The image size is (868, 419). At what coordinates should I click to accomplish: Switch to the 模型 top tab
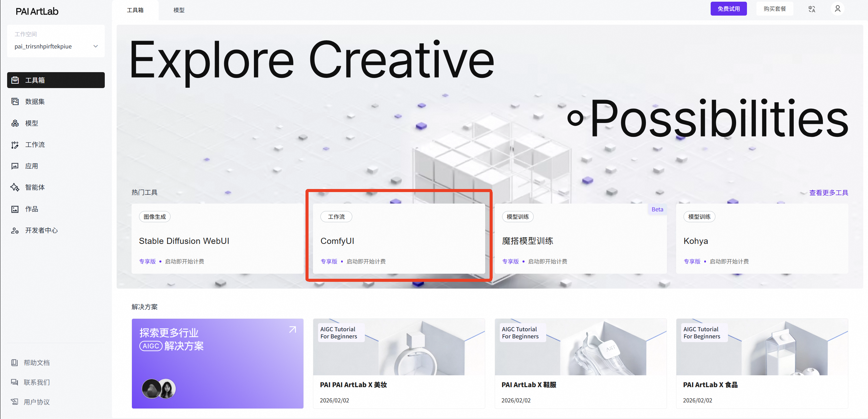tap(179, 10)
